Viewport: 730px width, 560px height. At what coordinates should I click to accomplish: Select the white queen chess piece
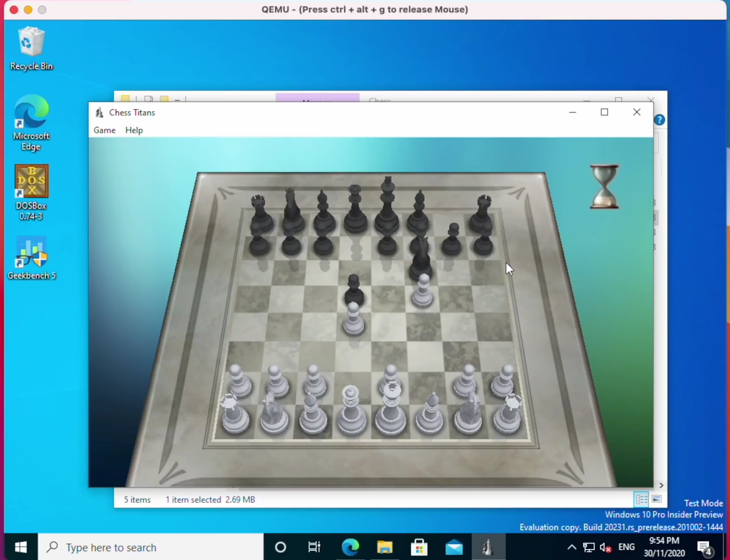tap(352, 412)
